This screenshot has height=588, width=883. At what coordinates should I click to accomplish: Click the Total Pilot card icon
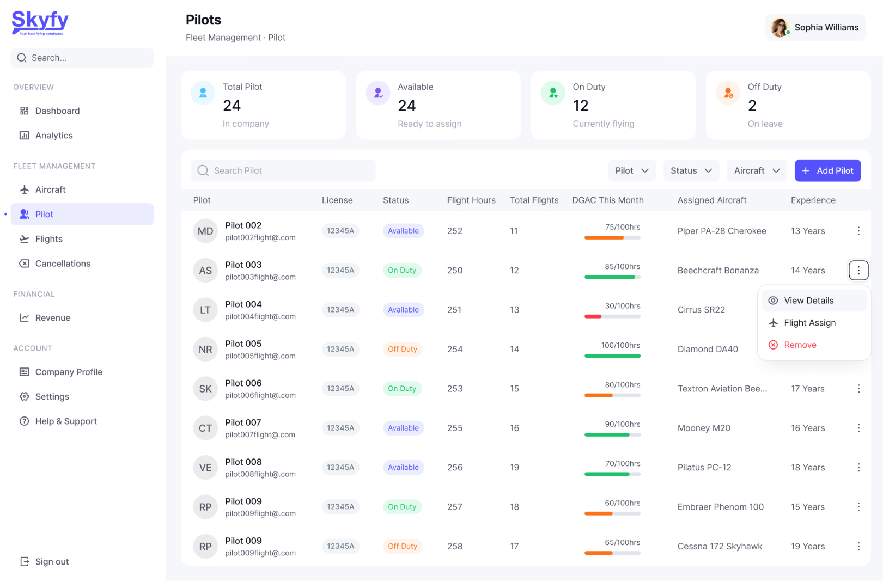pos(203,94)
